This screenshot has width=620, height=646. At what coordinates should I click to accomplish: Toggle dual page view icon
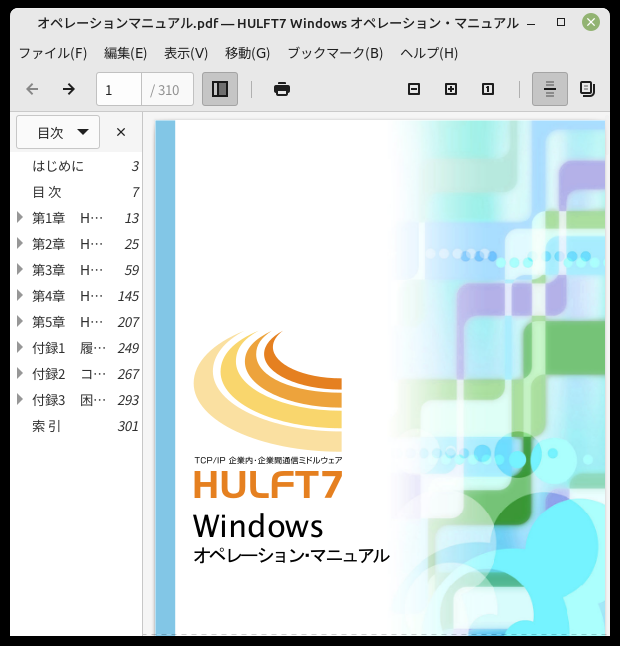coord(587,89)
